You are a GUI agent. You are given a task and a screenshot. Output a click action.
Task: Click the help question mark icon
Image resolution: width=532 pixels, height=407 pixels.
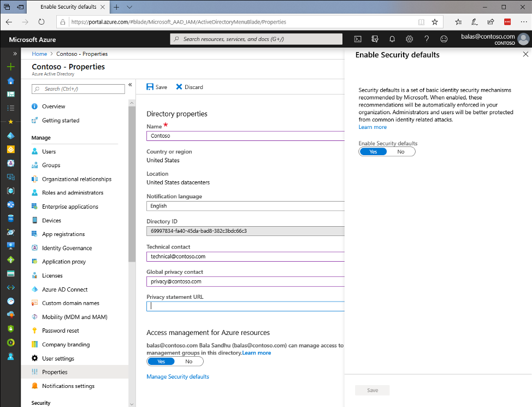(x=427, y=39)
